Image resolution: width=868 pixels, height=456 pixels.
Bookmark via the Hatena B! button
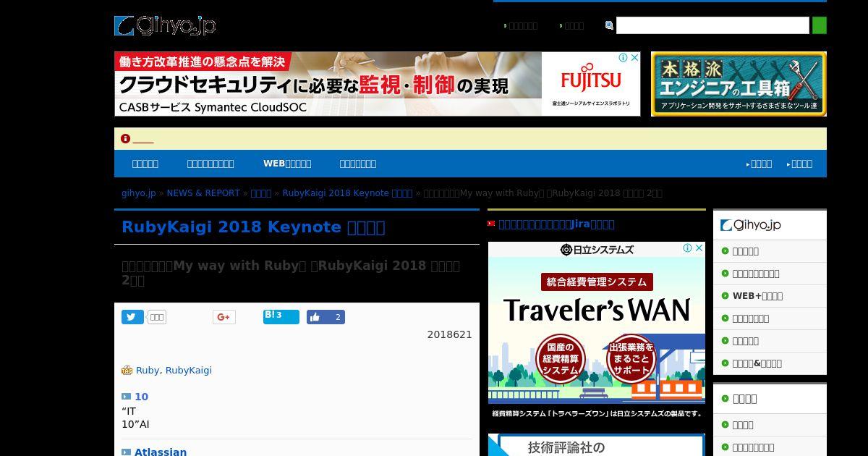281,316
